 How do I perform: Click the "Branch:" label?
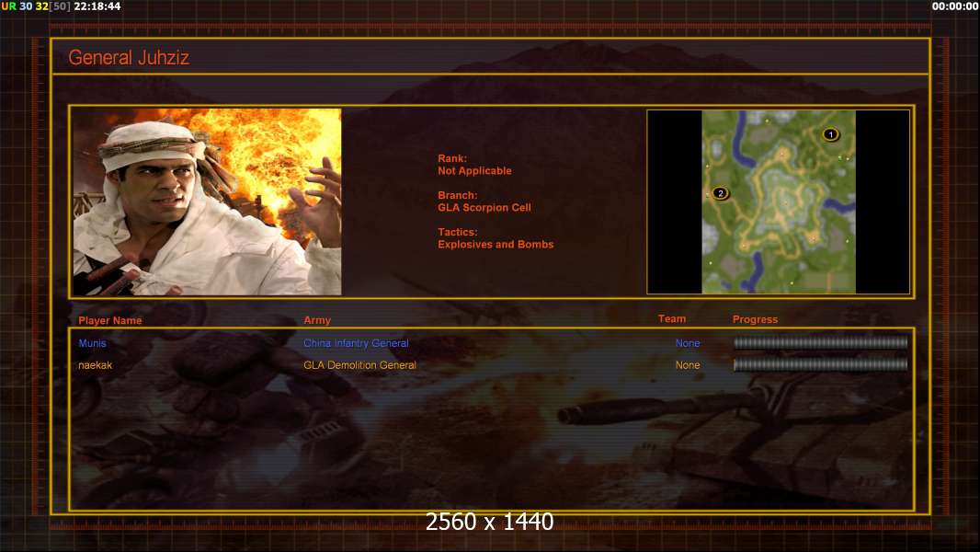[458, 196]
